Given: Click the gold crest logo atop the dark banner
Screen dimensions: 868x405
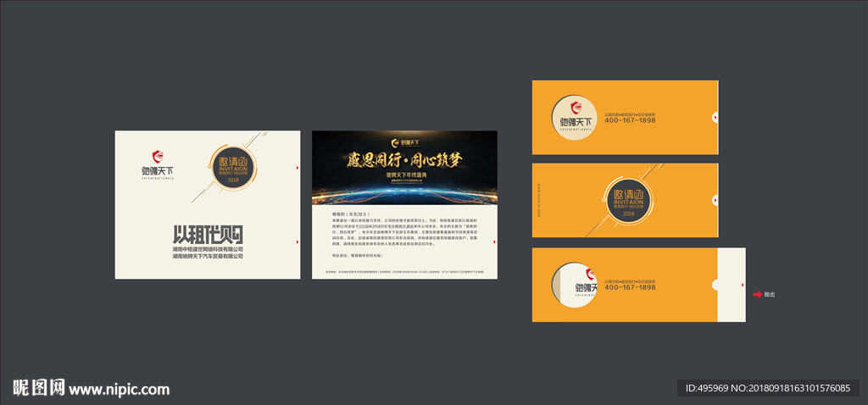Looking at the screenshot, I should tap(395, 142).
